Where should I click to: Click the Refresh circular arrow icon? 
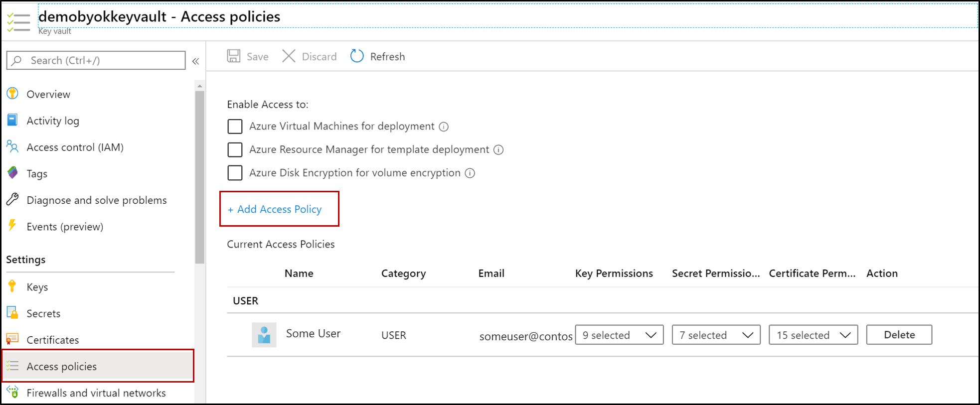coord(357,56)
